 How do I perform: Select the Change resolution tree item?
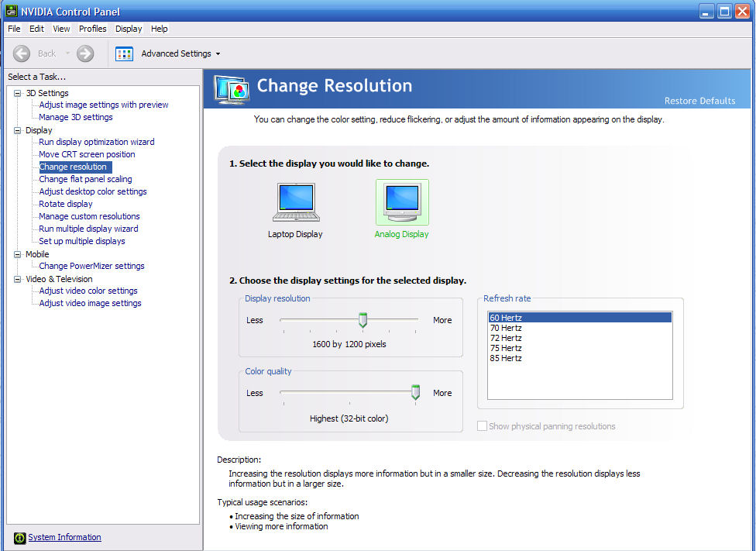tap(75, 167)
